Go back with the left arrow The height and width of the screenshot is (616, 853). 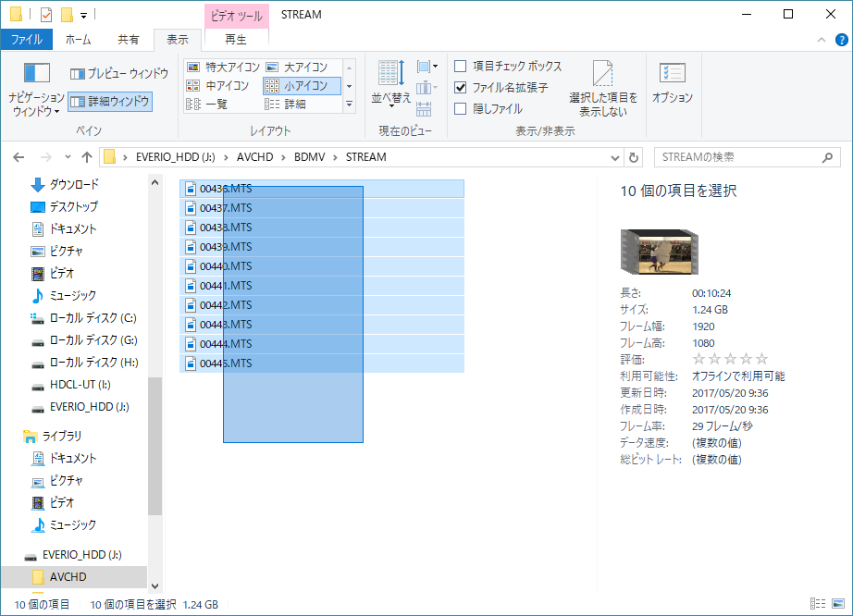tap(19, 157)
